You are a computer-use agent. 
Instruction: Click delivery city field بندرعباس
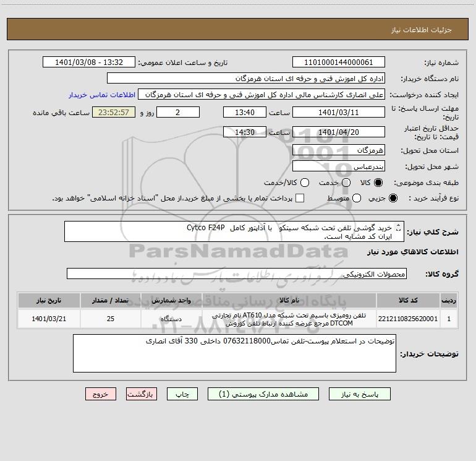(339, 166)
